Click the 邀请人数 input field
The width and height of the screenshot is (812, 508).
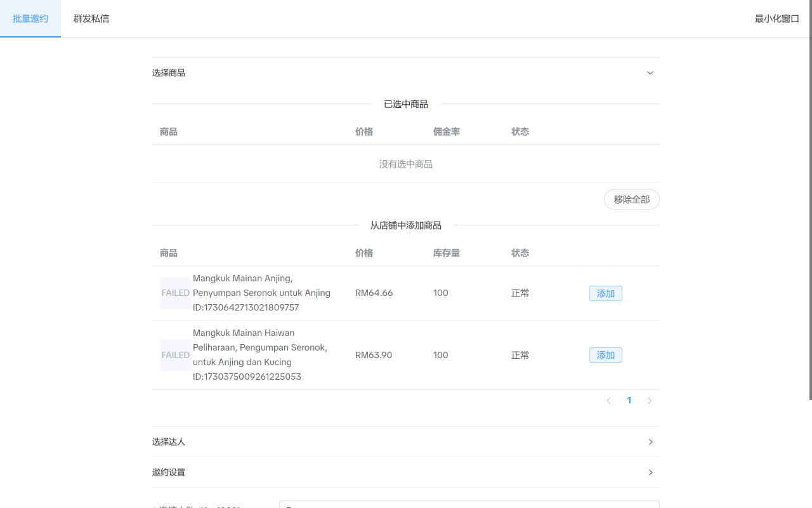tap(469, 505)
